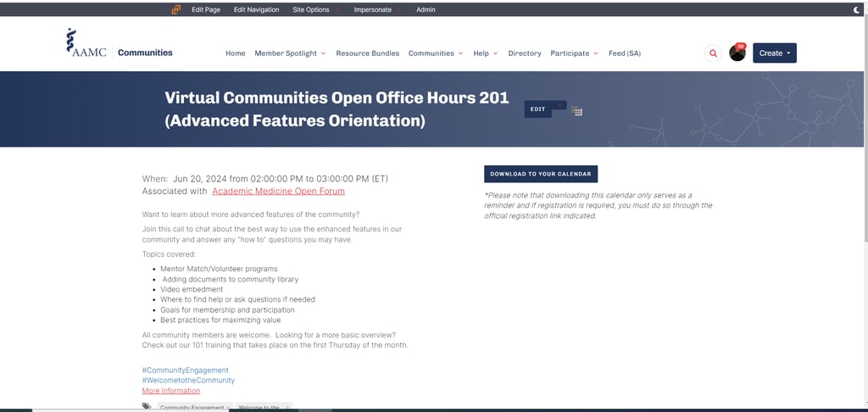This screenshot has height=412, width=868.
Task: Click the 'Mentor Match/Volunteer programs' bullet
Action: (x=220, y=269)
